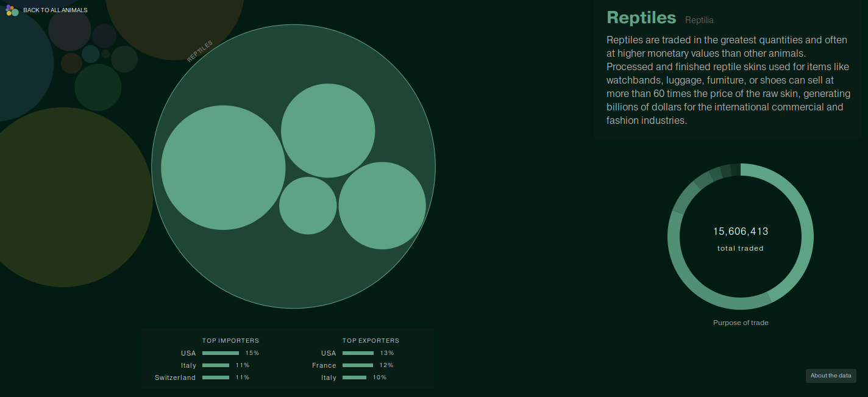The image size is (868, 397).
Task: Click the '11%' value beside Switzerland
Action: (243, 377)
